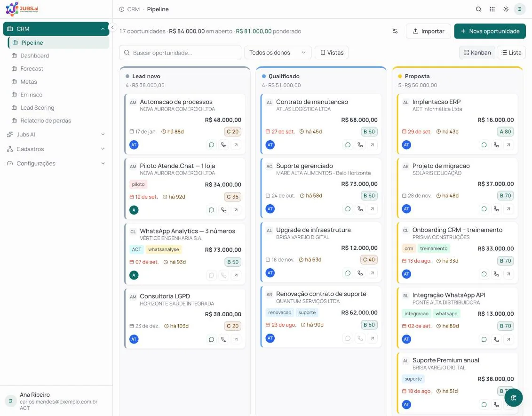Start chat on Suporte gerenciado card
Screen dimensions: 532x416
(x=348, y=209)
